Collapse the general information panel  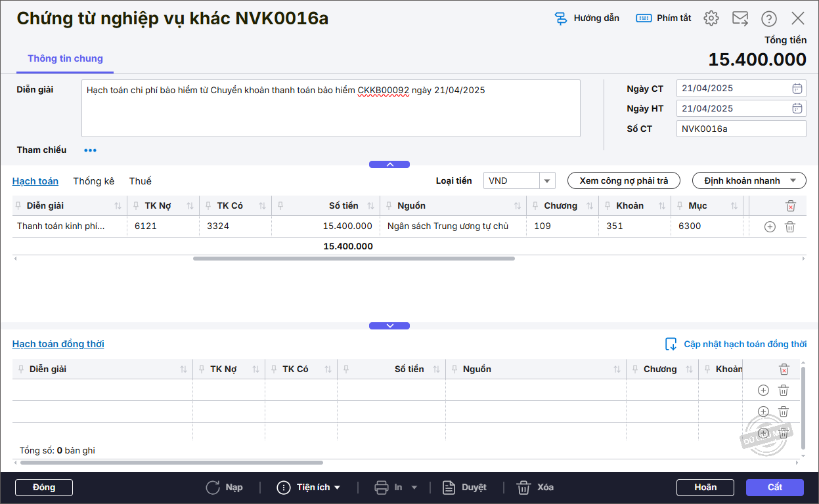pyautogui.click(x=389, y=165)
